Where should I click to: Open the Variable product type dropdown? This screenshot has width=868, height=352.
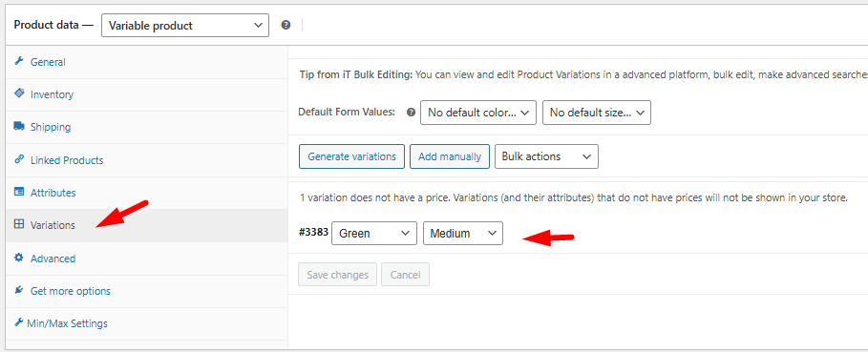185,26
